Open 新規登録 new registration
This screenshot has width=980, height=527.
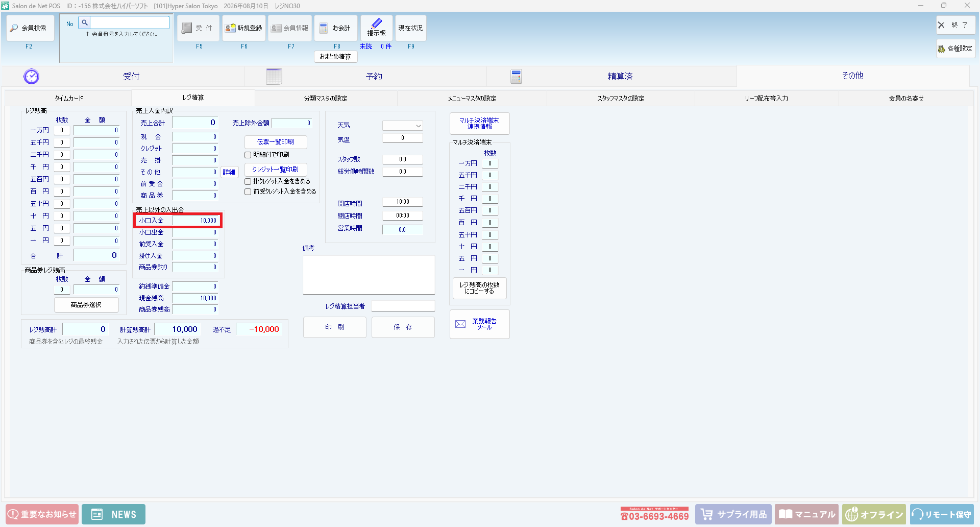[x=244, y=28]
